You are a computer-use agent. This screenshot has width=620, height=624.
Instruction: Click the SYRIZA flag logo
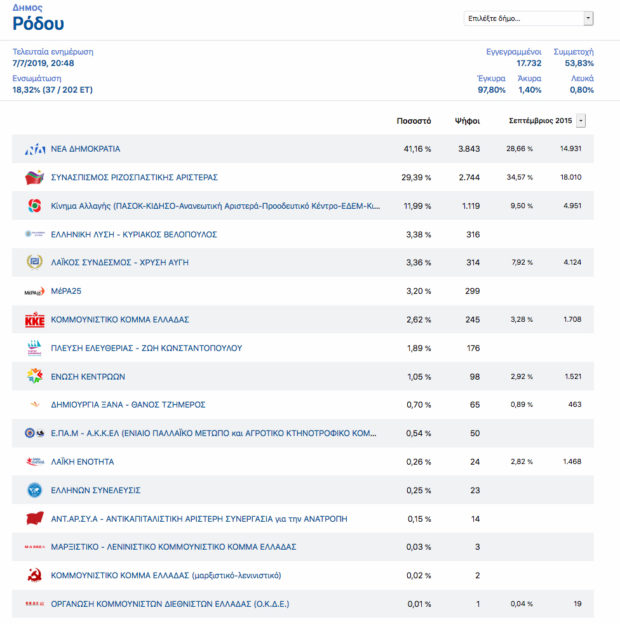tap(35, 177)
